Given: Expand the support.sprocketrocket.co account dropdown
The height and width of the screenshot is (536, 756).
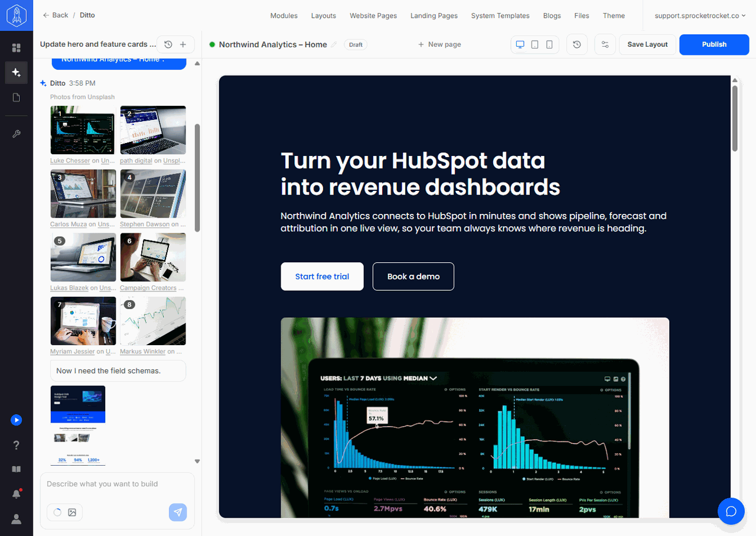Looking at the screenshot, I should (700, 15).
